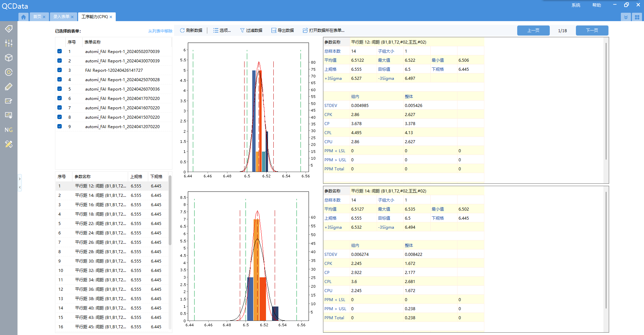Click the home icon tab
The height and width of the screenshot is (335, 644).
click(x=23, y=17)
